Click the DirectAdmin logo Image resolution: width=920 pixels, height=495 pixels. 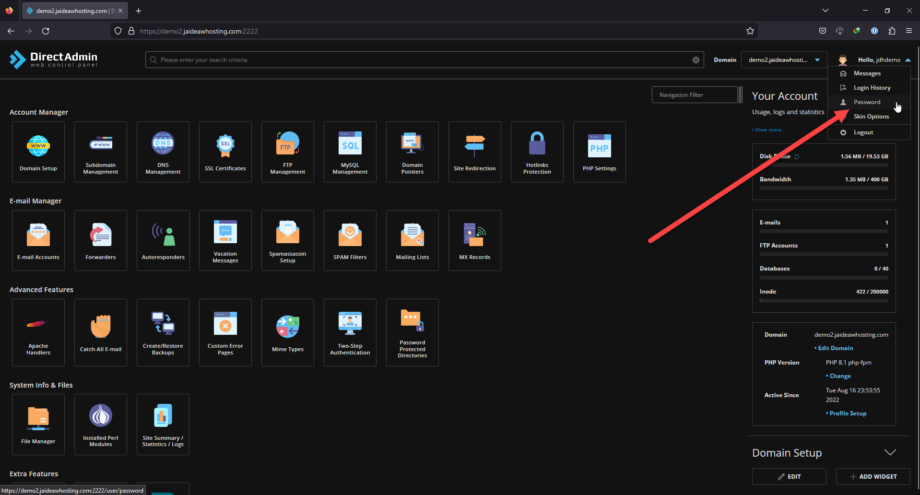(x=53, y=59)
